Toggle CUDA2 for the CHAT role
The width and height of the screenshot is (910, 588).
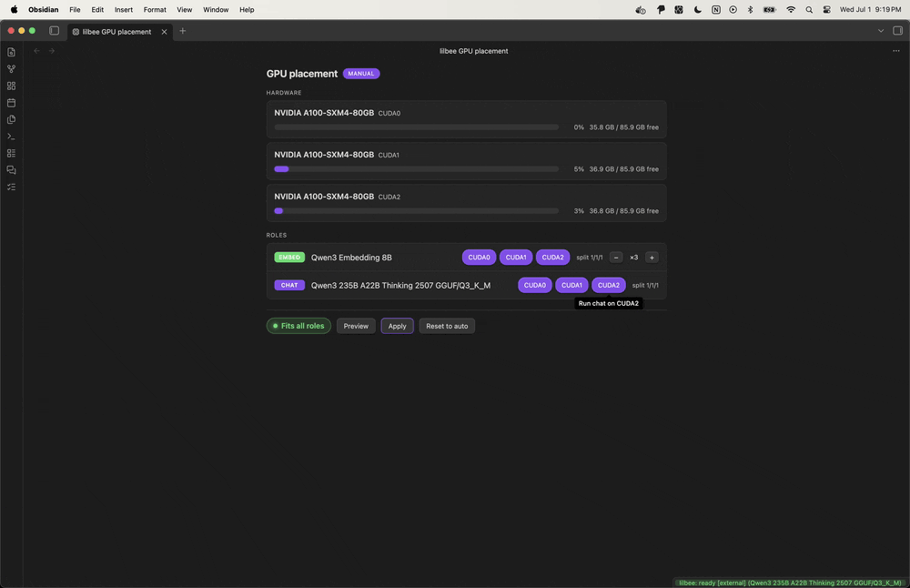pos(608,285)
